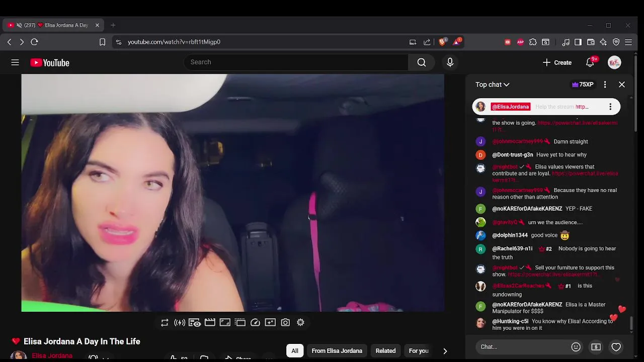This screenshot has height=362, width=644.
Task: Open the emoji picker in chat
Action: point(576,347)
